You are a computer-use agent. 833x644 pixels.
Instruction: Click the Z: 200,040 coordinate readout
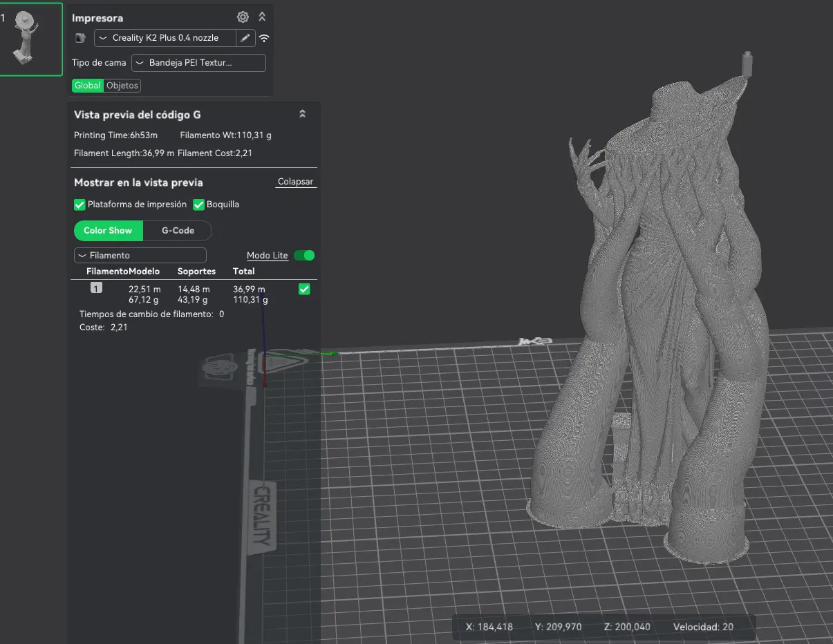point(627,627)
